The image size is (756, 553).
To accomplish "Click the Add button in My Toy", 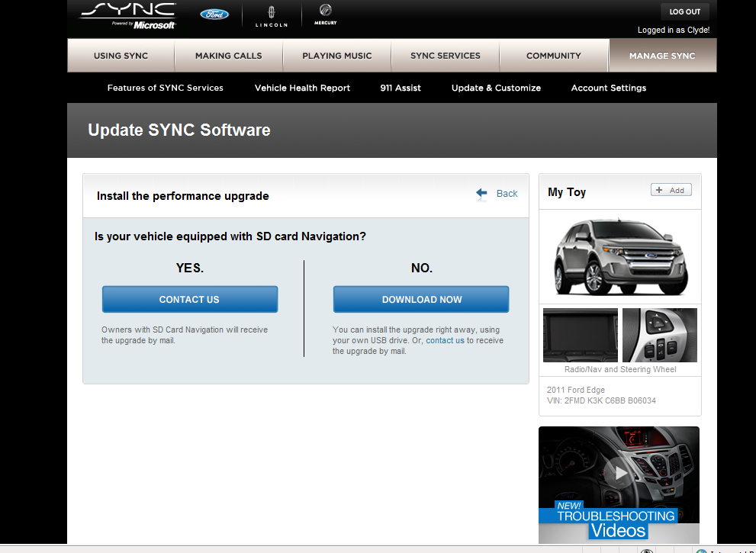I will (x=671, y=190).
